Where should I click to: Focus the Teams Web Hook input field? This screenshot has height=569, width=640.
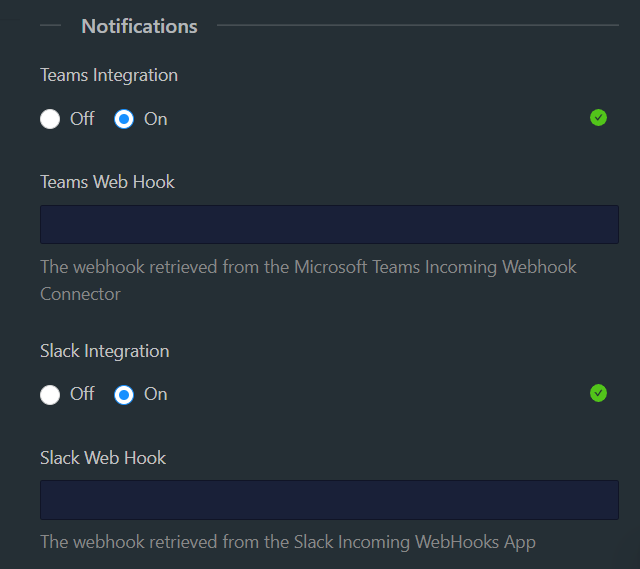click(329, 224)
